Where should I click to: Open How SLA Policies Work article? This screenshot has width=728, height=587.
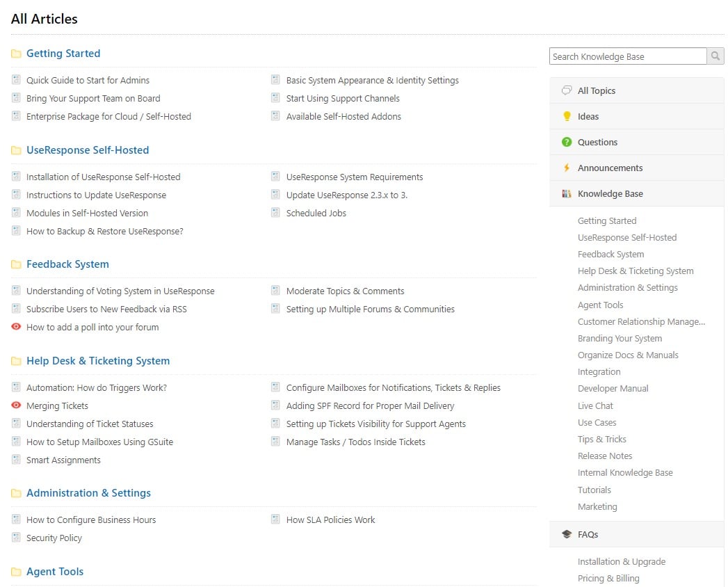coord(330,520)
